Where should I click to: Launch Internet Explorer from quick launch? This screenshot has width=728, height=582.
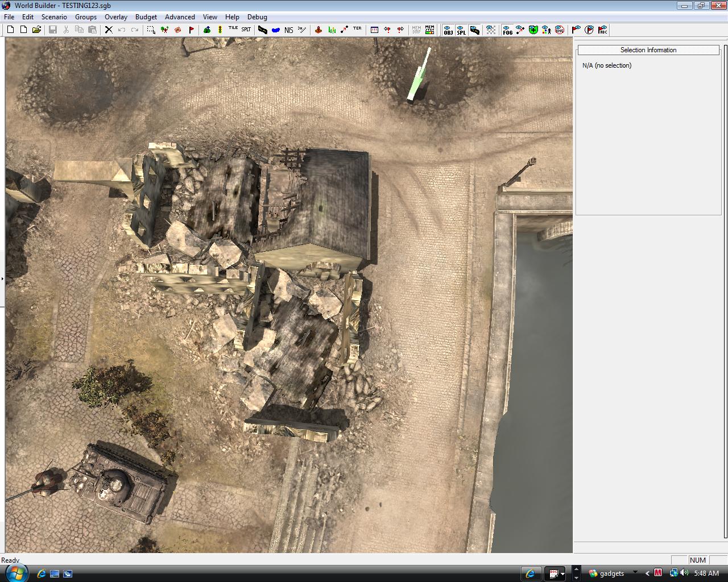point(41,573)
